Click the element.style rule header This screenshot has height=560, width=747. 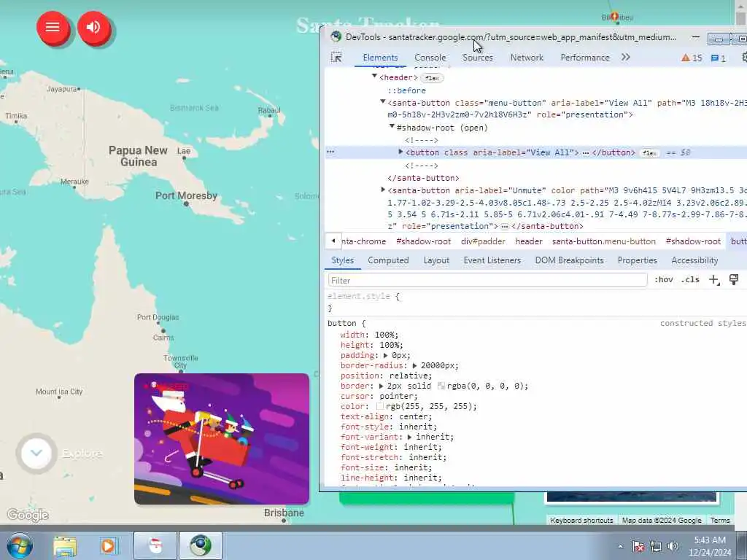363,296
